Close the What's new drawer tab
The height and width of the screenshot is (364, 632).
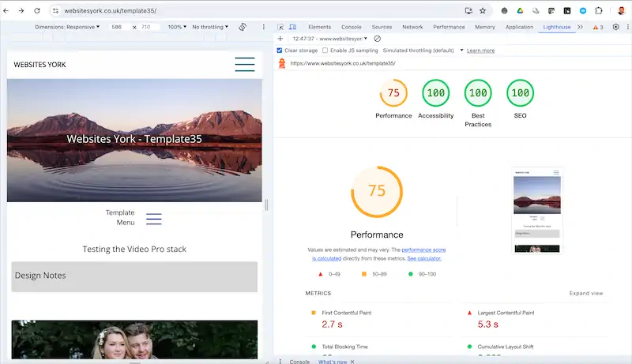click(x=352, y=362)
